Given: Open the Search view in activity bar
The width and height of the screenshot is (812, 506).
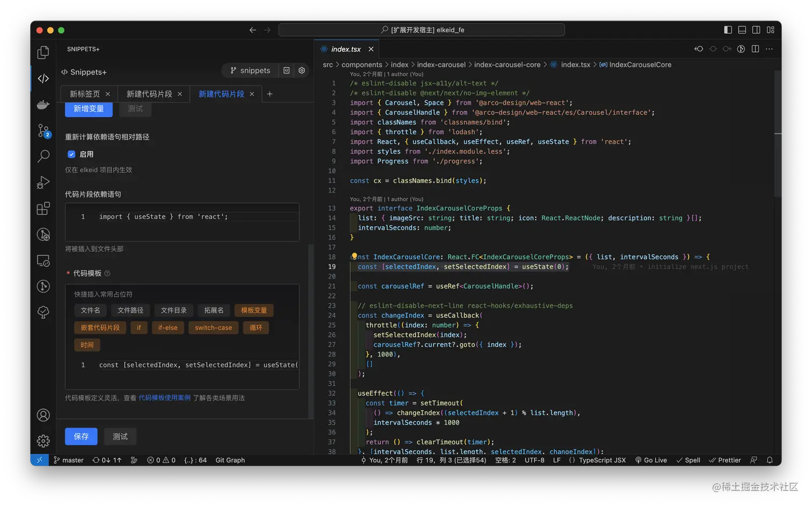Looking at the screenshot, I should click(x=43, y=156).
